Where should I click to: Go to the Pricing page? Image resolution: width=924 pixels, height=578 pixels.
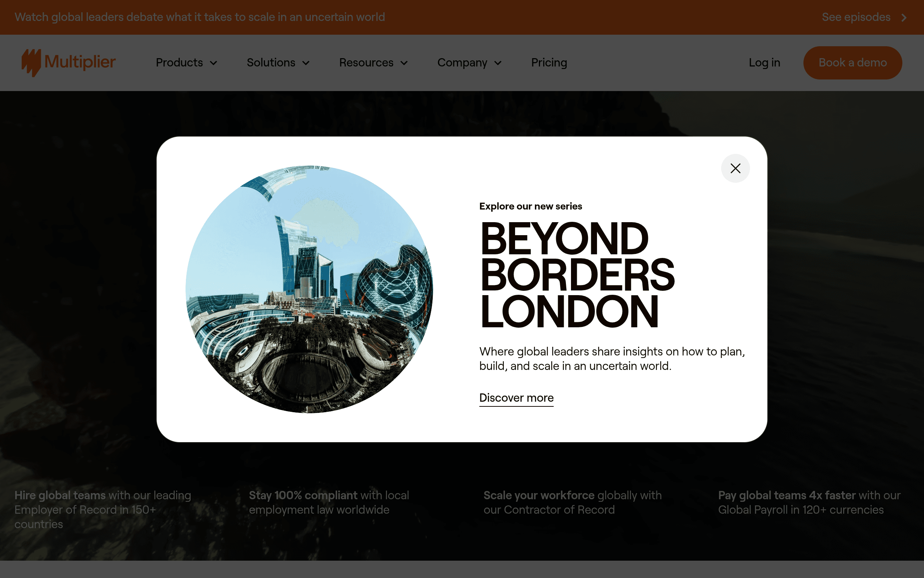(x=549, y=63)
